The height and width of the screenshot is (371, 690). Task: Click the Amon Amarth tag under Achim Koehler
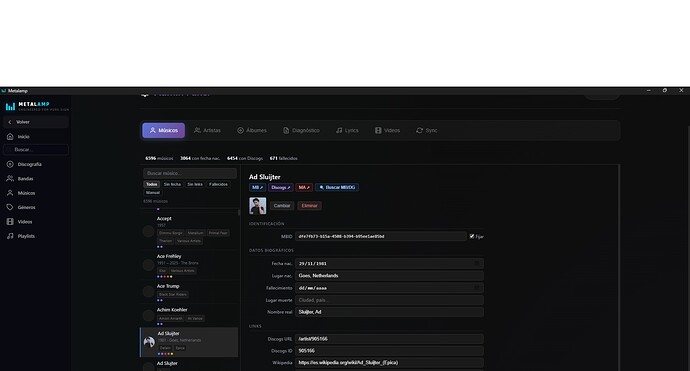click(171, 318)
